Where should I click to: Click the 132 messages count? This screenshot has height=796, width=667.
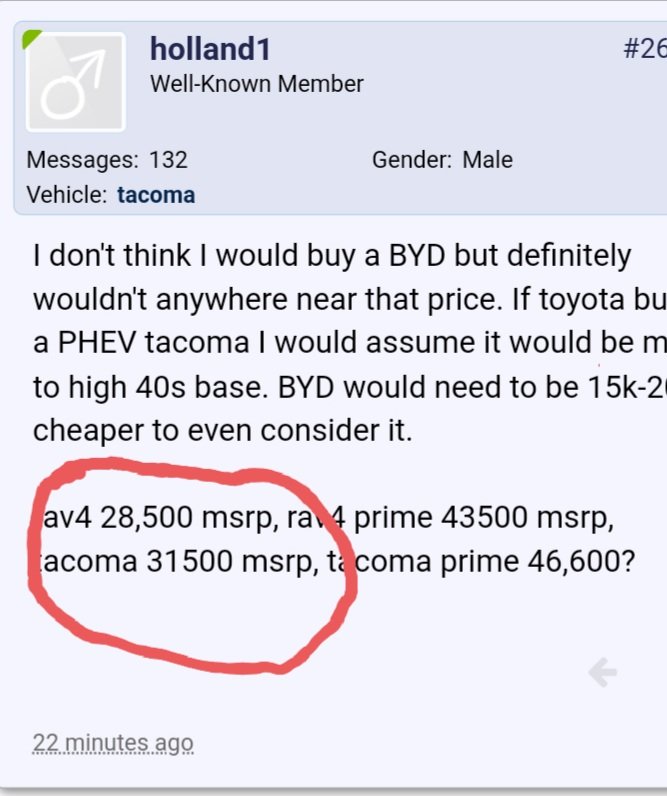169,160
